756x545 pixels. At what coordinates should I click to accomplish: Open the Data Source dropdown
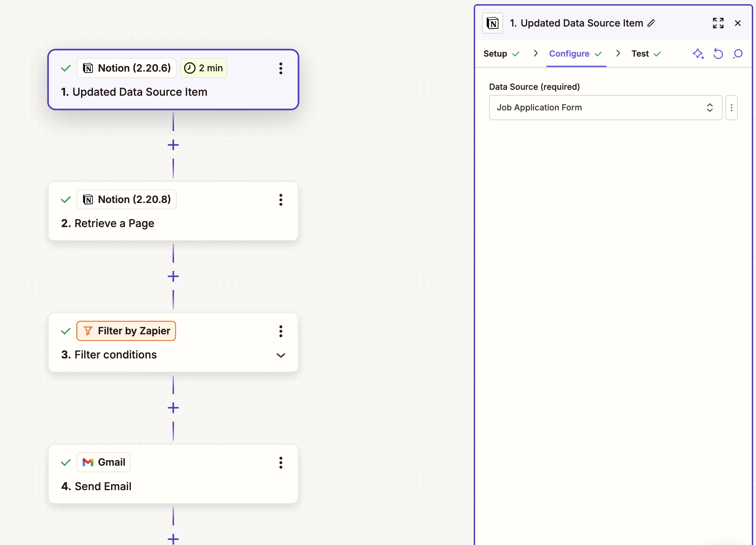coord(605,108)
